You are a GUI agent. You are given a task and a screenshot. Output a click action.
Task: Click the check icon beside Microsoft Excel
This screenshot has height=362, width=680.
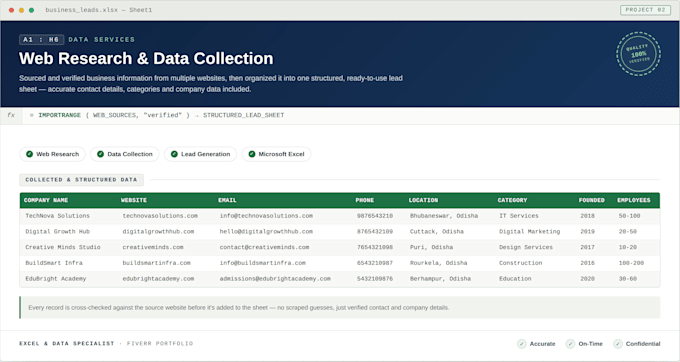point(252,154)
